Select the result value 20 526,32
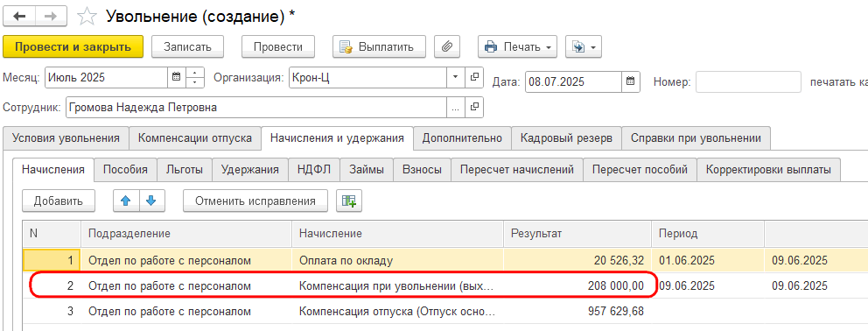Screen dimensions: 868x331 (x=577, y=260)
